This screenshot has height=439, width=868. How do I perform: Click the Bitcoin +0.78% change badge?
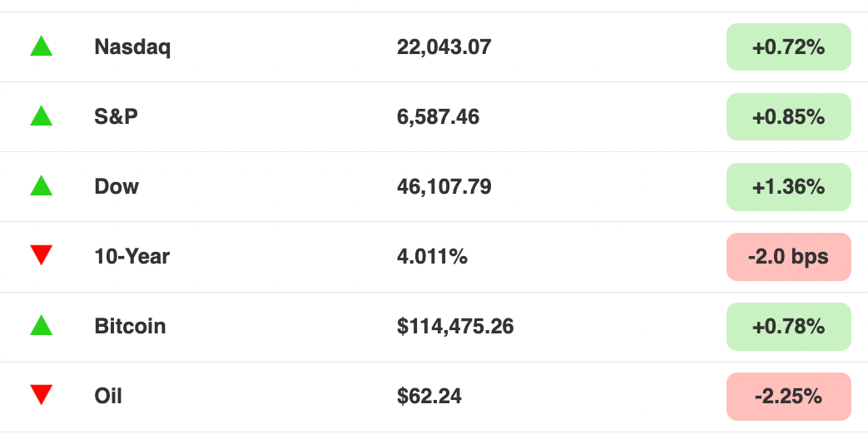point(788,326)
